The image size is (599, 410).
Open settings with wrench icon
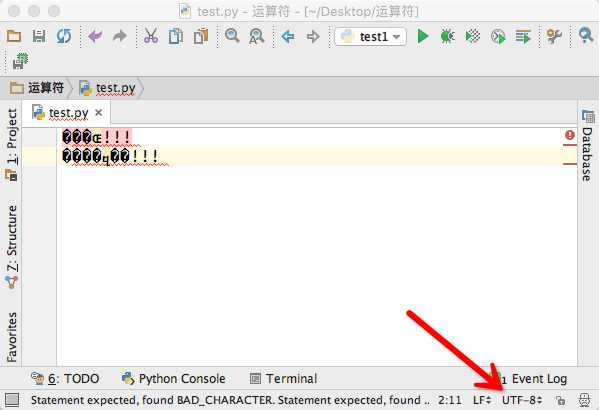554,36
